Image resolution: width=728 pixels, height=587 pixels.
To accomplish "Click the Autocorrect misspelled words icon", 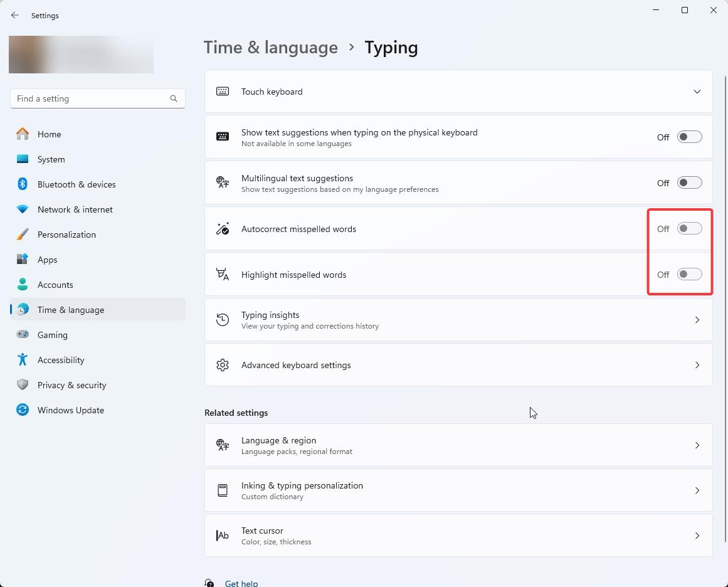I will coord(223,228).
